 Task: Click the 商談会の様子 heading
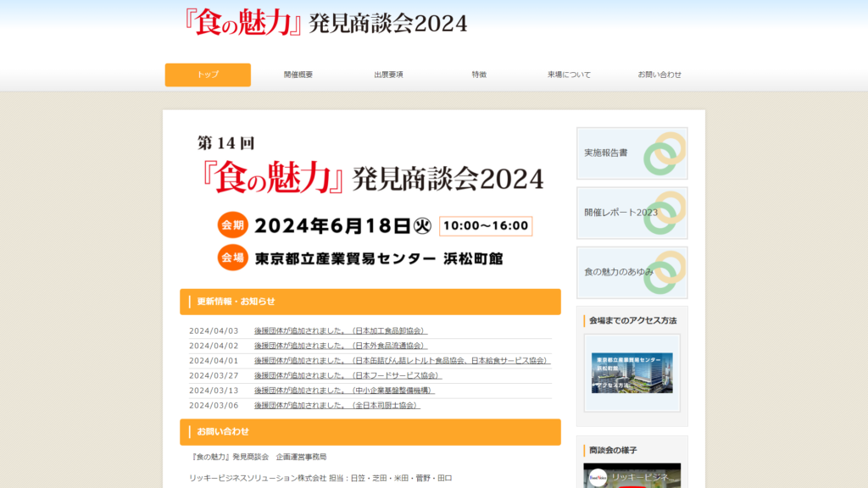point(613,451)
